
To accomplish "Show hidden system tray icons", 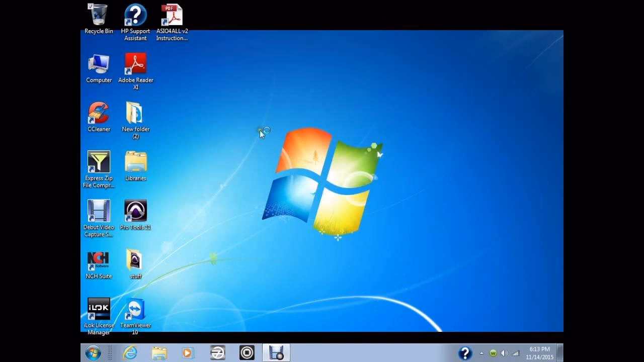I will click(x=481, y=353).
